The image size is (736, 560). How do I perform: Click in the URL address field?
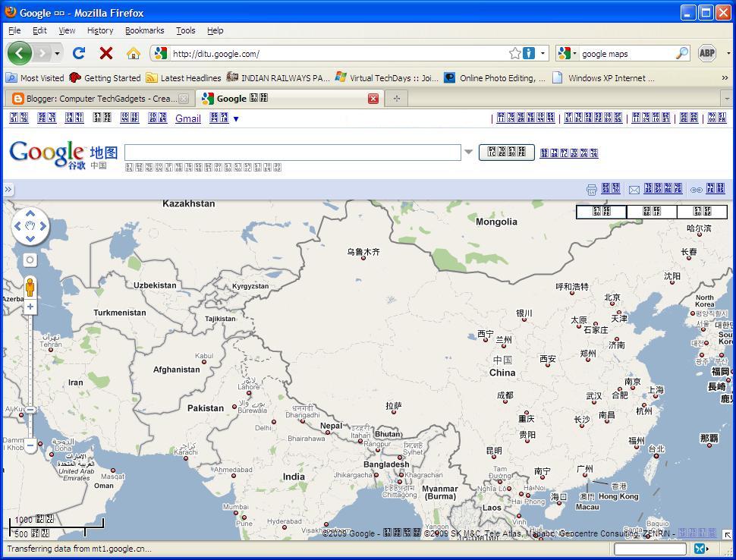click(x=338, y=54)
